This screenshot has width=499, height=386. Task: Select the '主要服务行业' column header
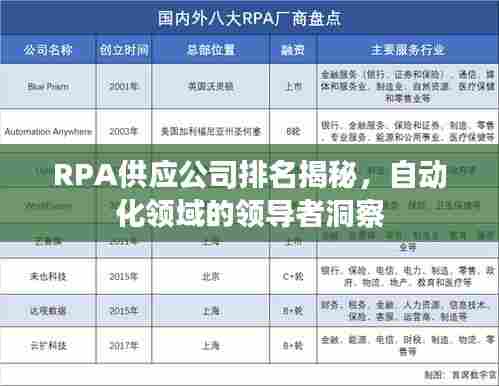(407, 50)
